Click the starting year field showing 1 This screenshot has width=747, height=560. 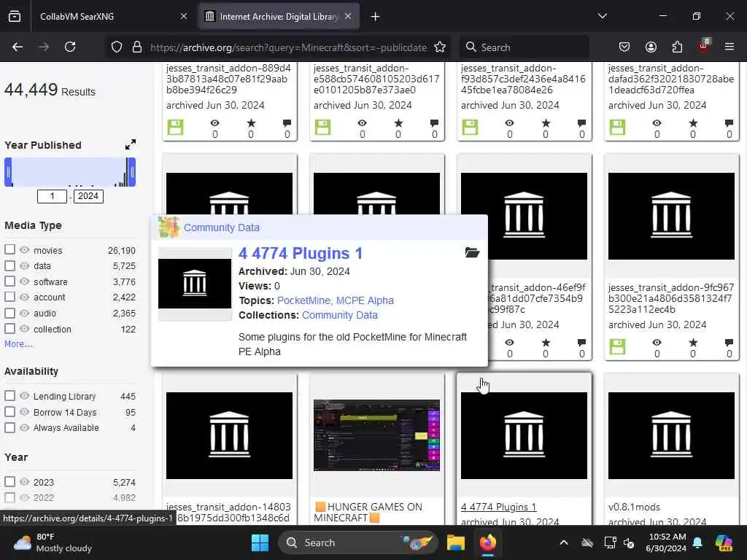pos(52,196)
